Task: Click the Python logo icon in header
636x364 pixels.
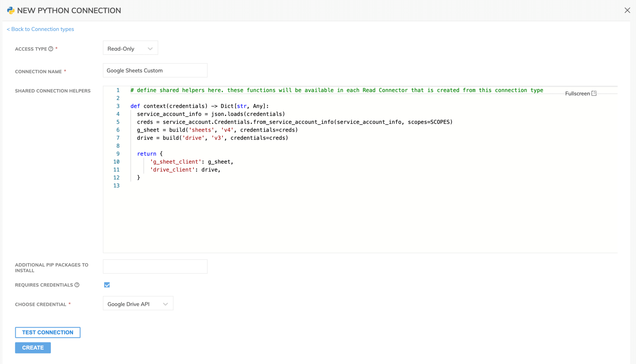Action: 11,11
